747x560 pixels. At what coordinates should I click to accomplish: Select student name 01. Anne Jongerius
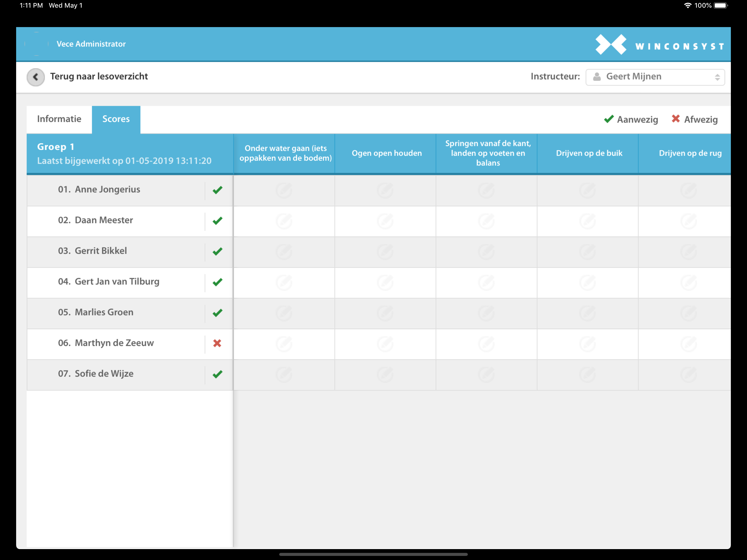point(99,189)
